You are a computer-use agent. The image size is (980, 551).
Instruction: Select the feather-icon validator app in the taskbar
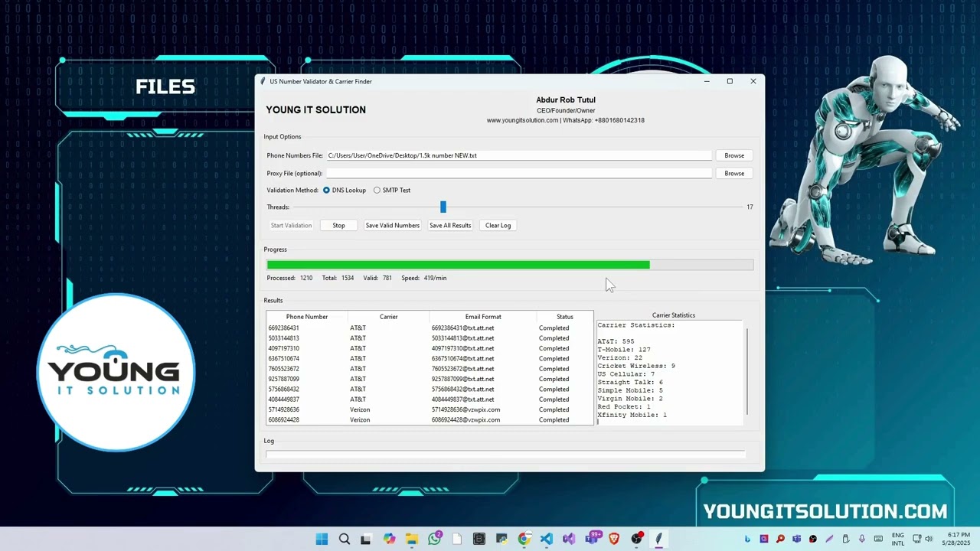(658, 539)
